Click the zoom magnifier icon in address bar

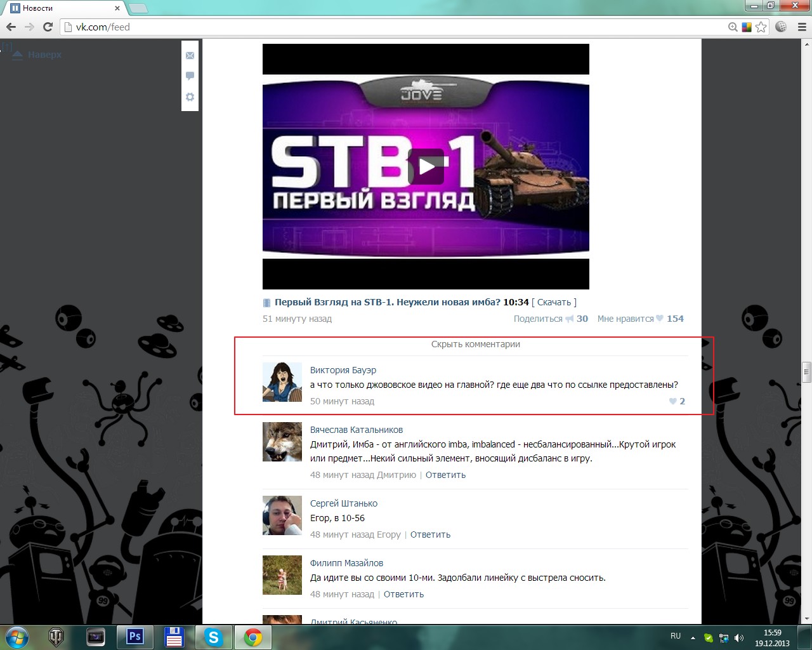[733, 27]
